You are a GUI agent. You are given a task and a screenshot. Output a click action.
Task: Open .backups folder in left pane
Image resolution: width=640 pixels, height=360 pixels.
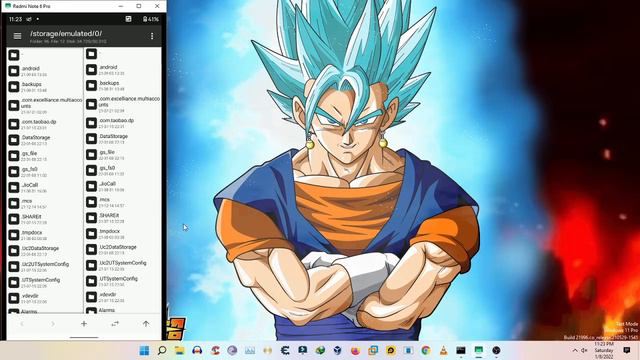(x=45, y=87)
